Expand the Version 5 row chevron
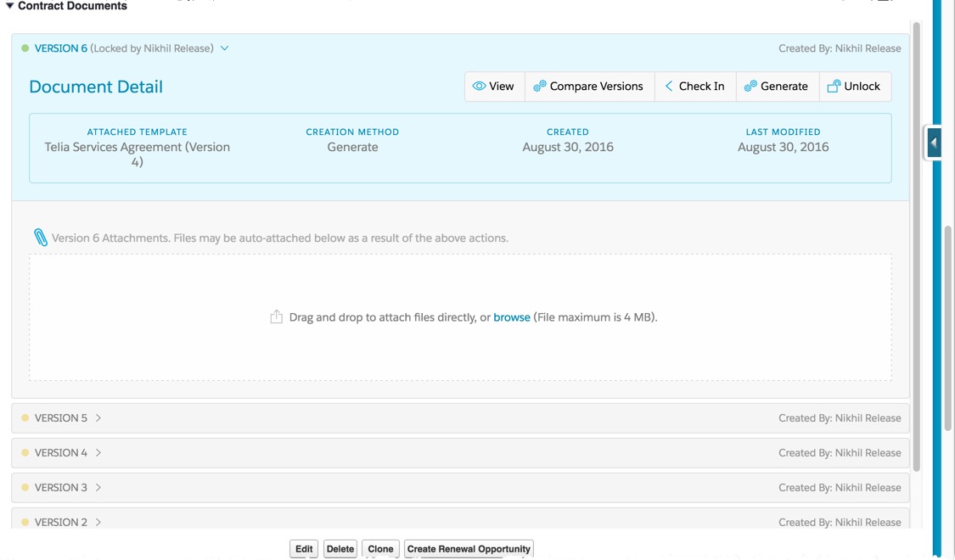This screenshot has width=955, height=560. click(x=98, y=418)
